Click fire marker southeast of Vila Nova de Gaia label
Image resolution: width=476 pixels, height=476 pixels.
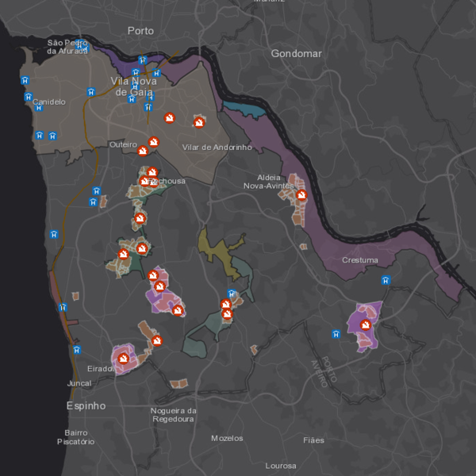pyautogui.click(x=170, y=117)
